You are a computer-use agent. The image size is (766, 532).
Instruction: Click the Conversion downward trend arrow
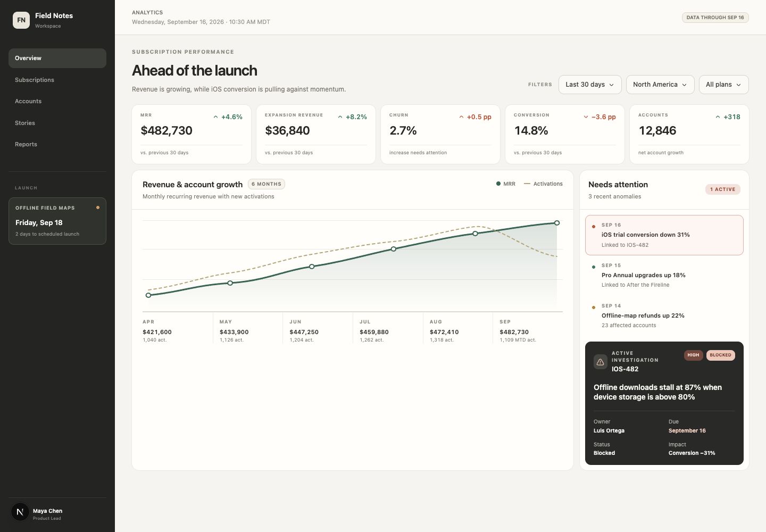click(586, 117)
